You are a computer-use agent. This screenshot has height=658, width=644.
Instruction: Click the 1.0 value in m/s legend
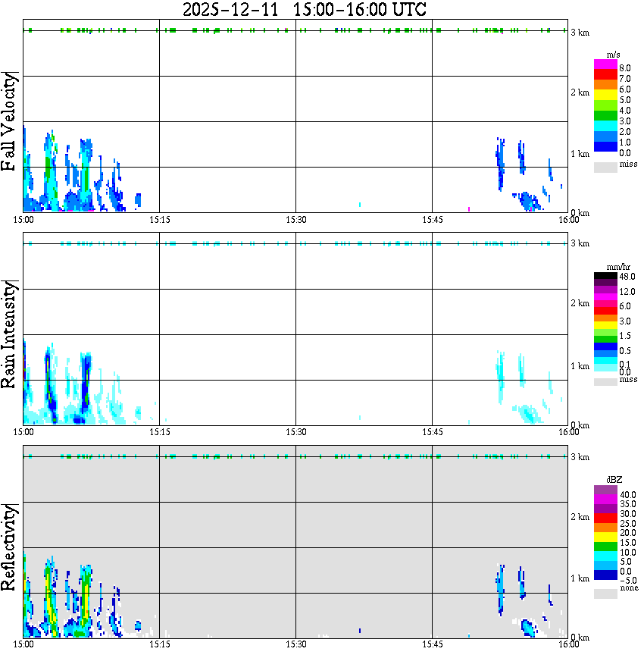tap(625, 143)
